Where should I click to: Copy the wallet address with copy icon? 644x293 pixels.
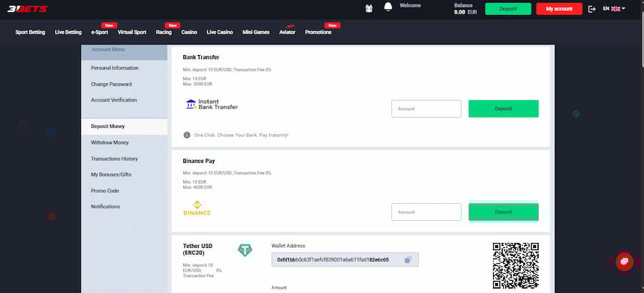(x=408, y=259)
